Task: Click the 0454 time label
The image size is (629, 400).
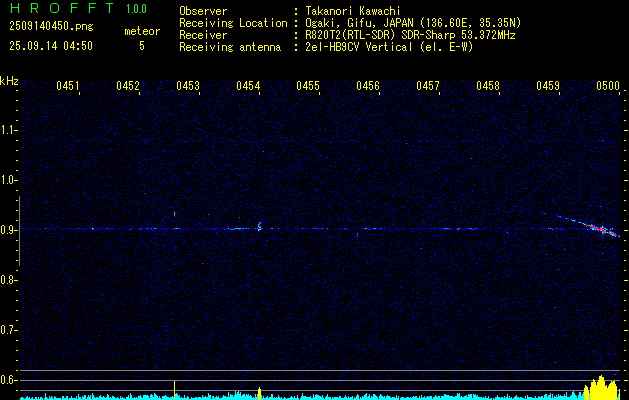Action: coord(248,87)
